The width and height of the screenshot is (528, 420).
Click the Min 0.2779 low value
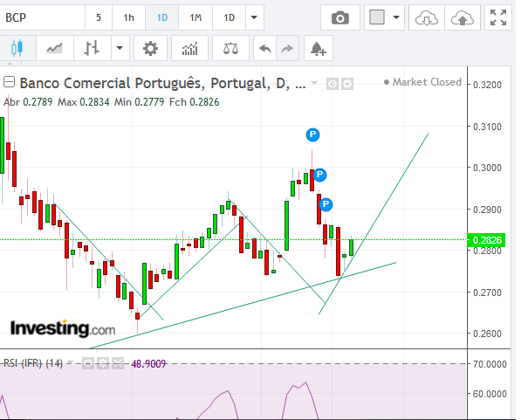coord(139,102)
